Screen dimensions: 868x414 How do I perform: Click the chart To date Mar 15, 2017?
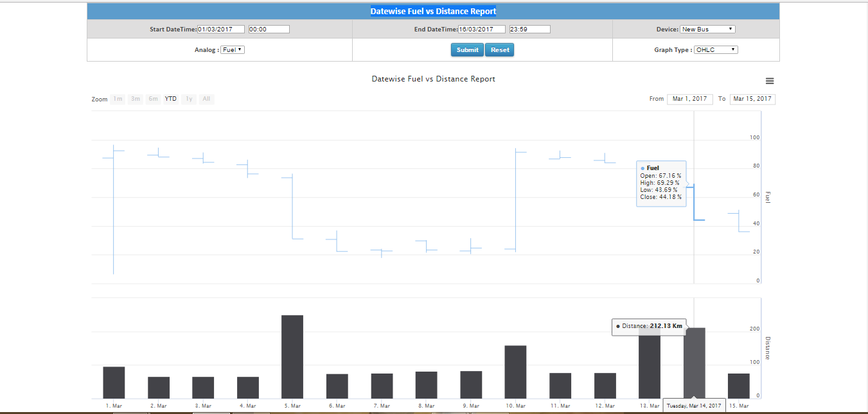coord(752,99)
